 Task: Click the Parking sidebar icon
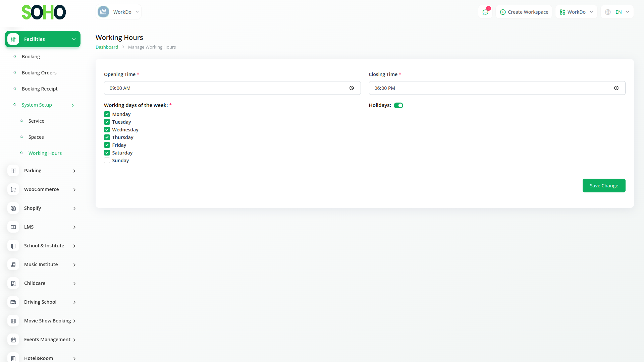click(13, 171)
